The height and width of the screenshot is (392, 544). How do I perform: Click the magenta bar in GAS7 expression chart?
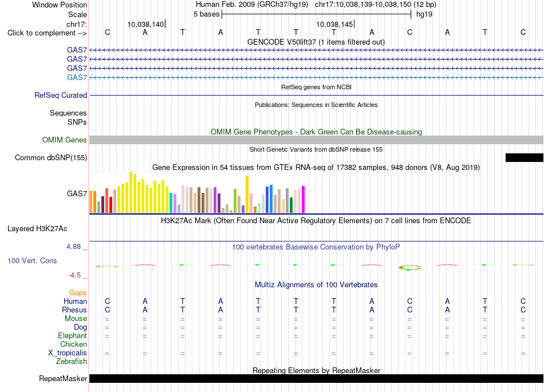click(303, 199)
